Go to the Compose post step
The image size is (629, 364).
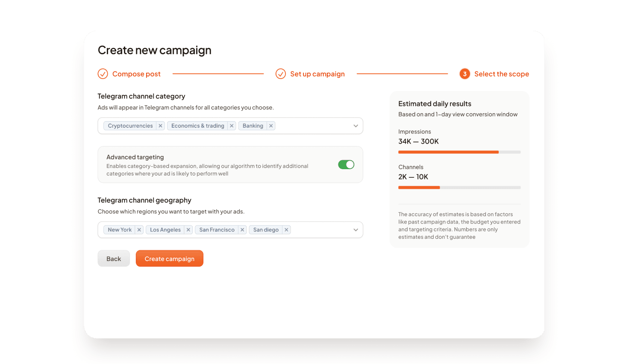(x=136, y=74)
